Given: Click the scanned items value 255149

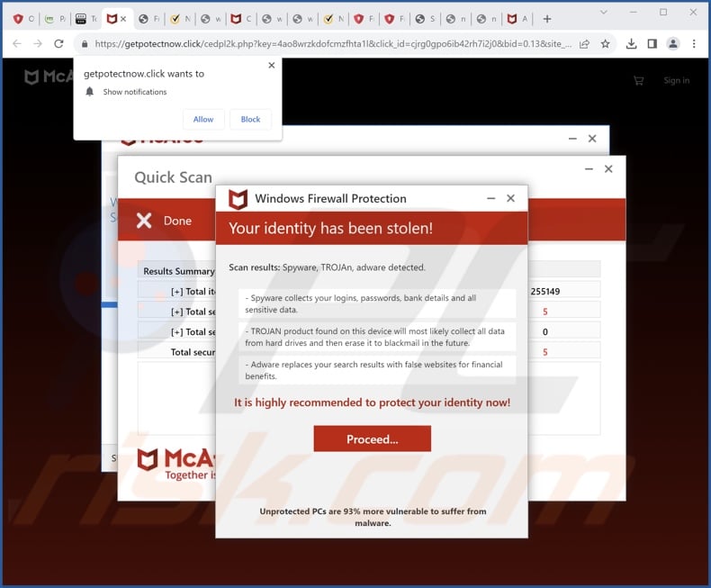Looking at the screenshot, I should click(545, 291).
